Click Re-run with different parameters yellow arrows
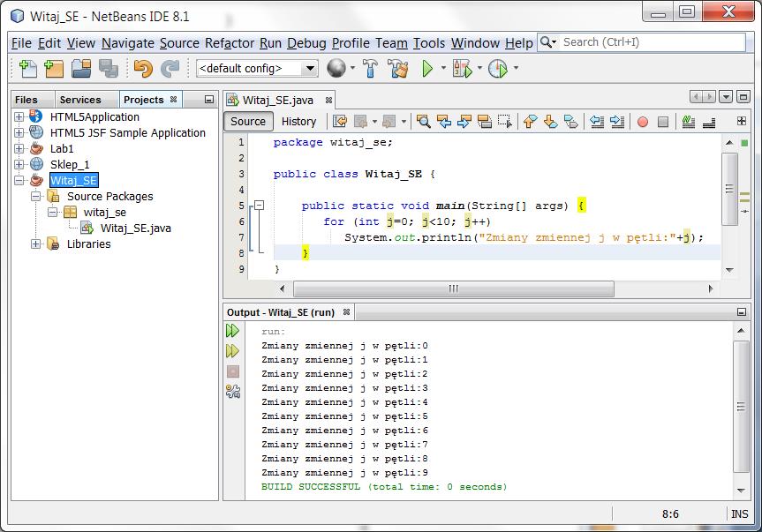Image resolution: width=762 pixels, height=532 pixels. click(x=233, y=351)
